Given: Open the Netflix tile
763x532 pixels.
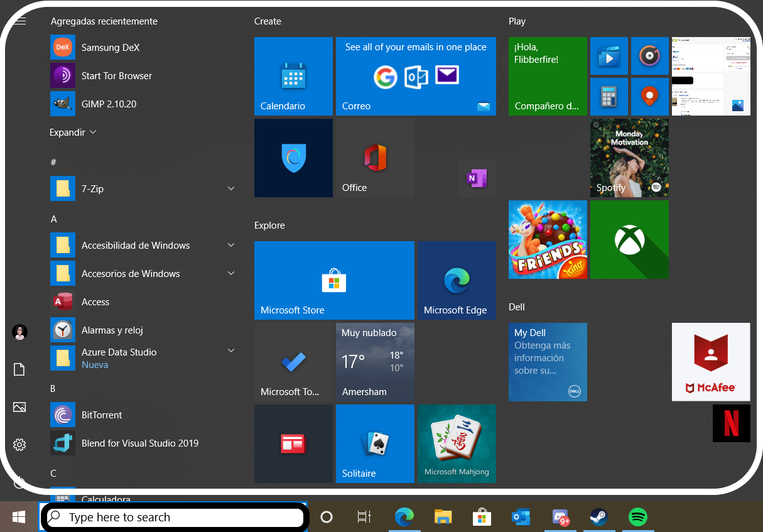Looking at the screenshot, I should click(x=731, y=423).
